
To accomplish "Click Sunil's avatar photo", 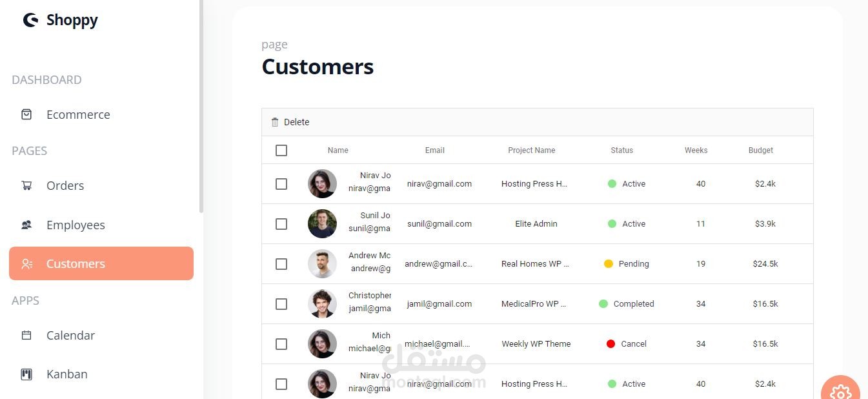I will (x=322, y=224).
